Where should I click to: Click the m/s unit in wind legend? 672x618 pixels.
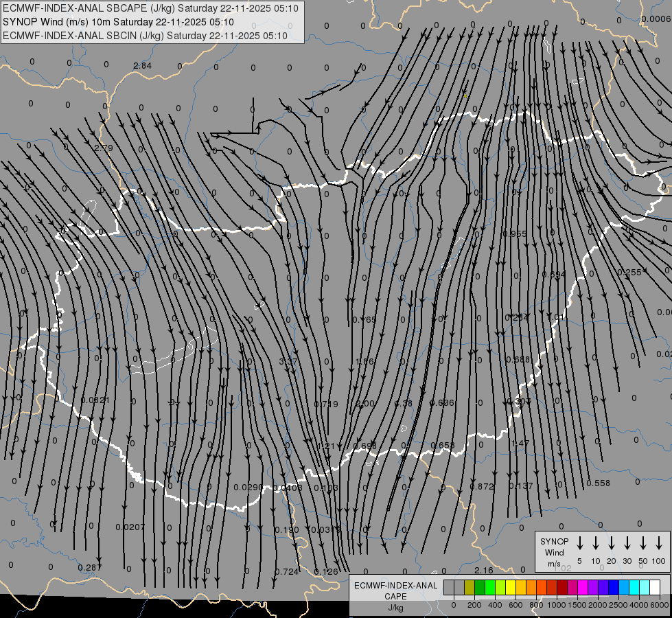[x=554, y=564]
